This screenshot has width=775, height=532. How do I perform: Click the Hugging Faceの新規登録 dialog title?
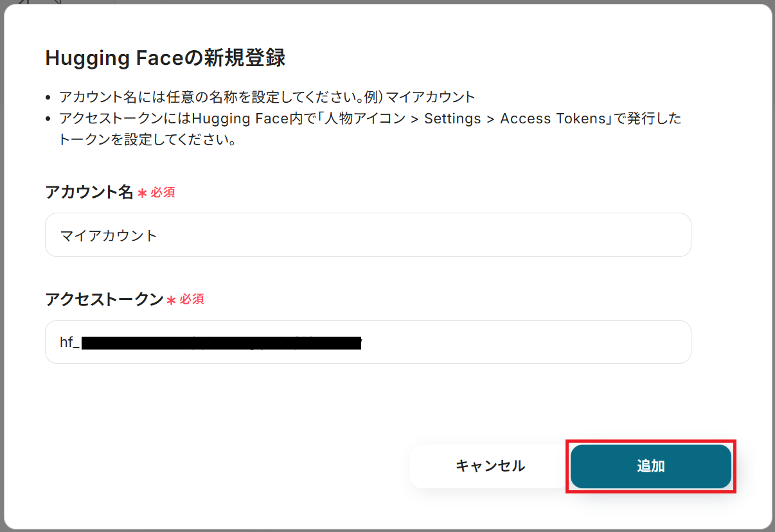pos(165,58)
